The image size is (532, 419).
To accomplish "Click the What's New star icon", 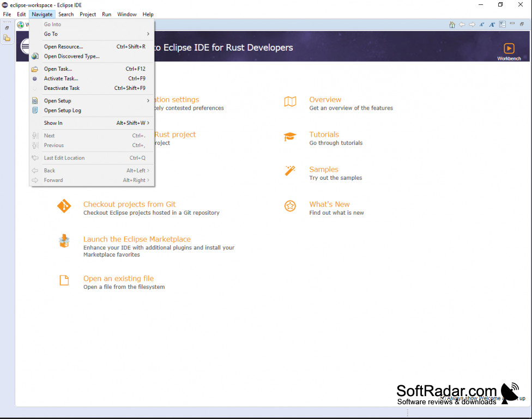I will (290, 206).
